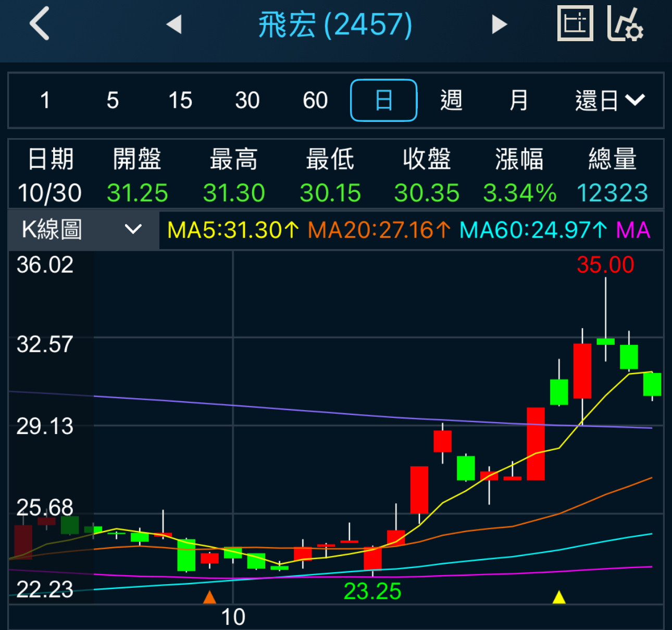672x630 pixels.
Task: Select the 30-minute chart interval
Action: [x=247, y=101]
